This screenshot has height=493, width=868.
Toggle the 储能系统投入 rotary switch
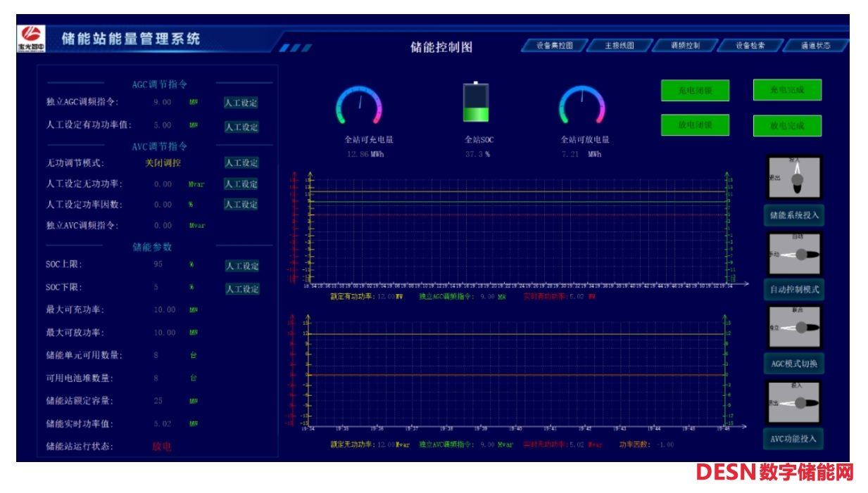point(794,178)
